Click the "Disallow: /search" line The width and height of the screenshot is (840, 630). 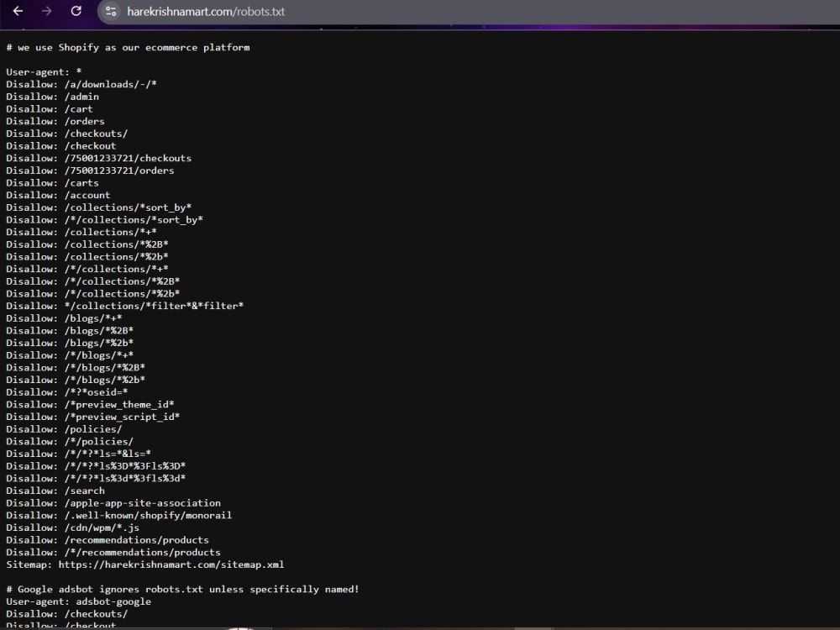click(55, 491)
